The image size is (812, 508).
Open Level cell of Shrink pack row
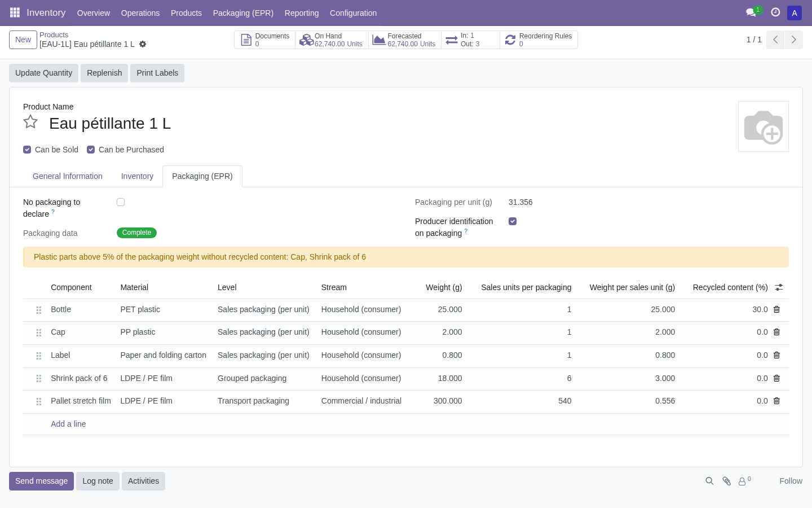(264, 378)
